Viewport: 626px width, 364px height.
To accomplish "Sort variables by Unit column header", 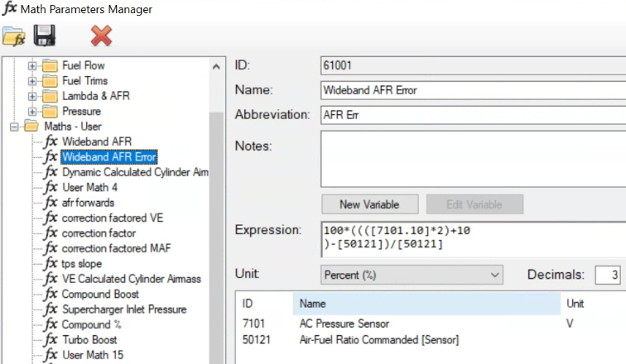I will click(x=593, y=304).
